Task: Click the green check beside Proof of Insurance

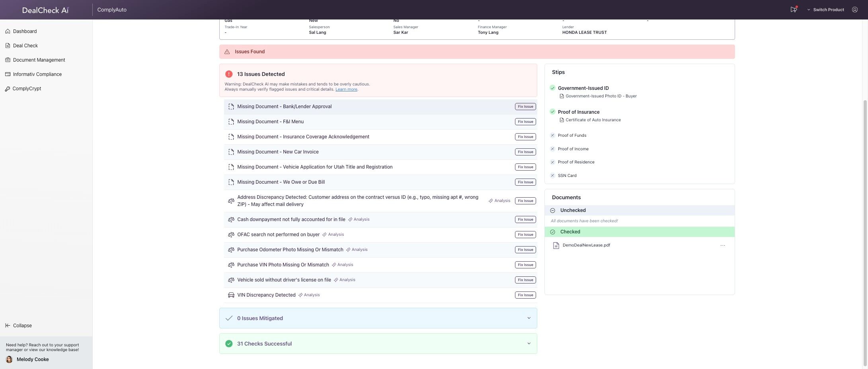Action: pos(552,112)
